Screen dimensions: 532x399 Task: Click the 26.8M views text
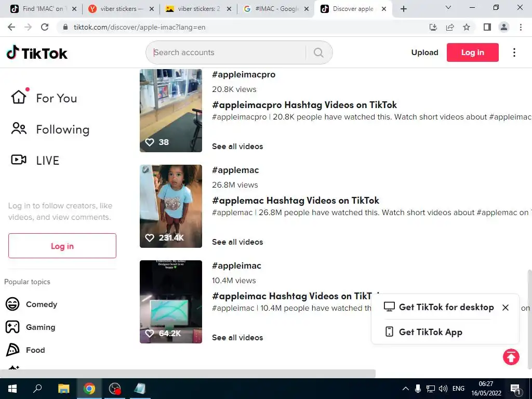coord(235,185)
